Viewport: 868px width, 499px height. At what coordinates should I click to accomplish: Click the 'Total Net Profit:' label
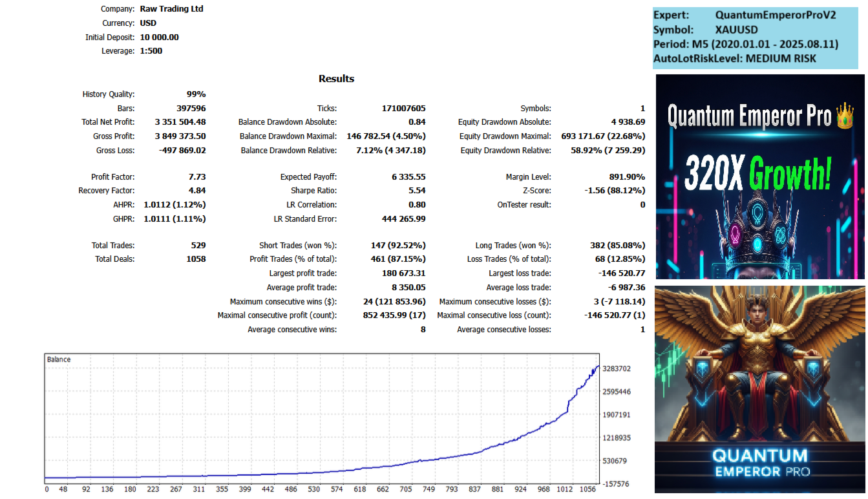[108, 122]
